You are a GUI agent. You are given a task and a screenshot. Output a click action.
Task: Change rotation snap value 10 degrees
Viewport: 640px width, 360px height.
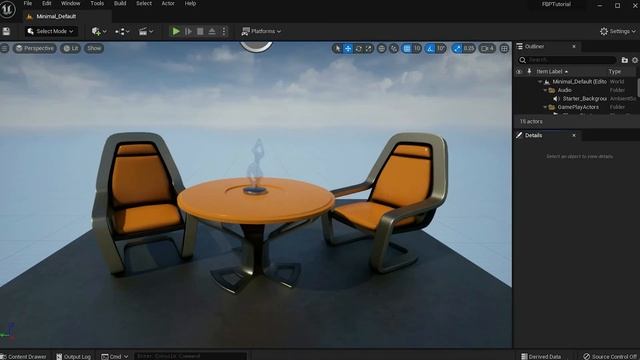(441, 49)
